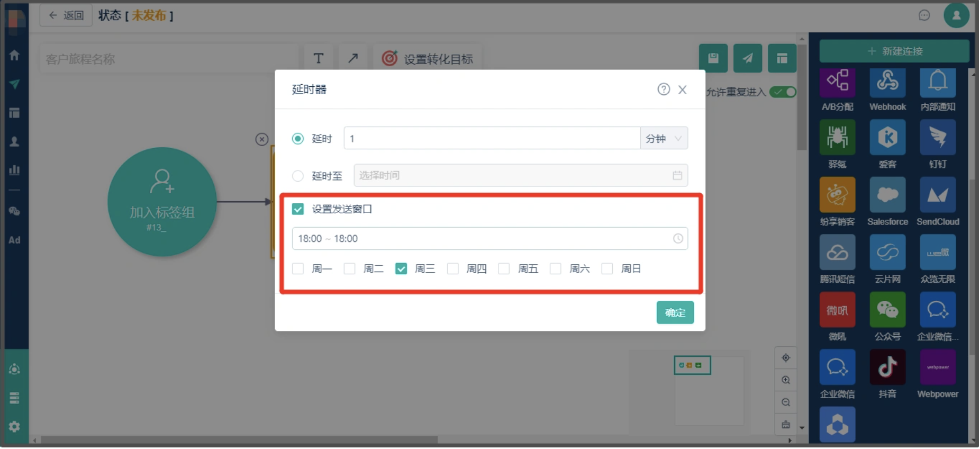Click the zoom-out magnifier on canvas controls
980x449 pixels.
(787, 403)
